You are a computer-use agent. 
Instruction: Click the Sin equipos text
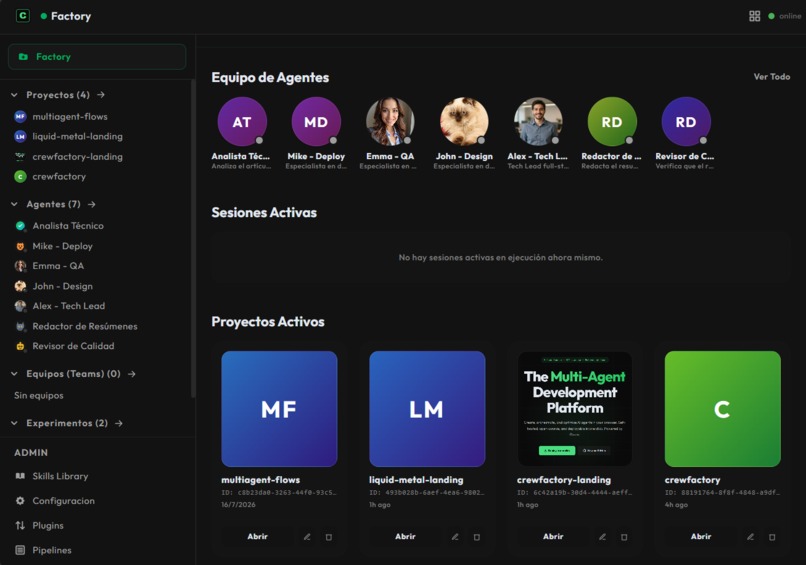coord(39,395)
